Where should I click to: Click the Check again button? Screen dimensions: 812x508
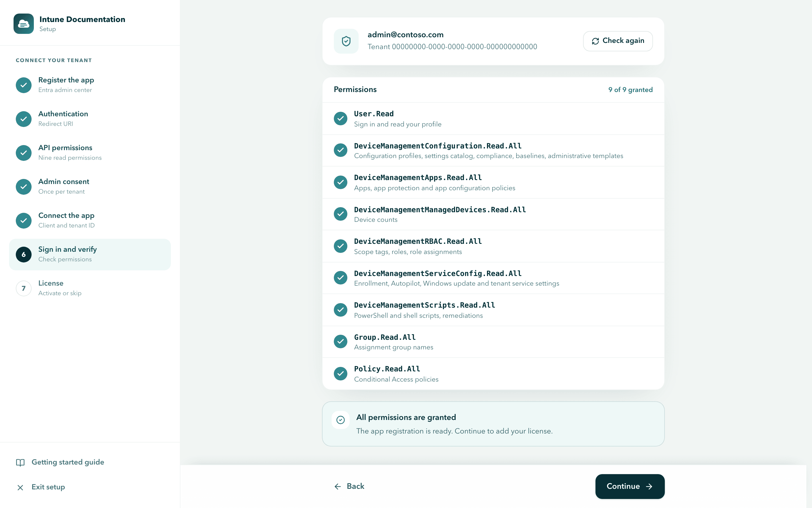point(618,41)
